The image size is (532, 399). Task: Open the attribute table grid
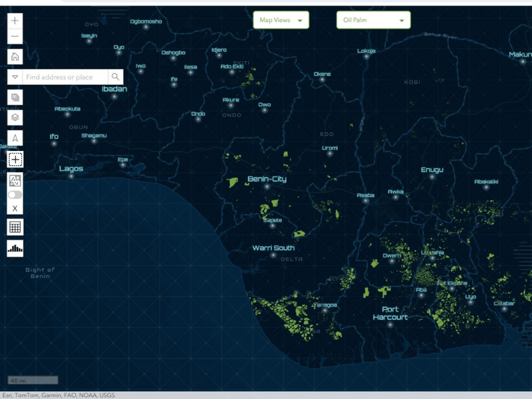coord(15,227)
